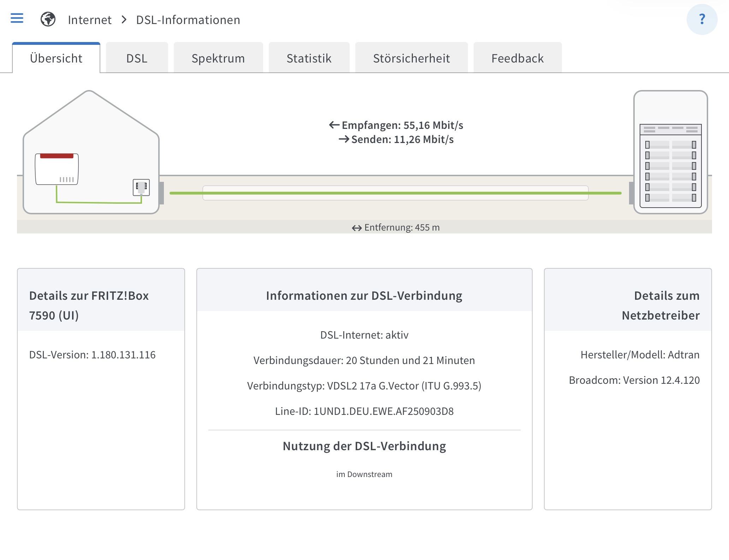Click the green DSL line bar

tap(395, 193)
